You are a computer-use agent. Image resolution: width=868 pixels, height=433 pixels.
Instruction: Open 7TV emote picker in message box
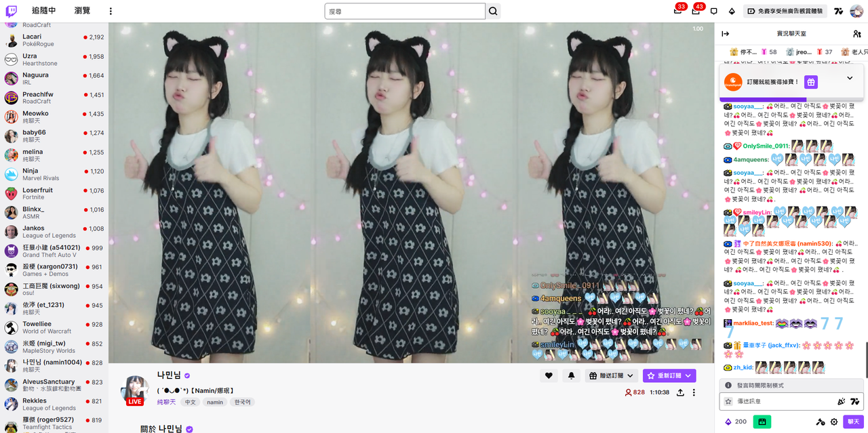tap(855, 401)
